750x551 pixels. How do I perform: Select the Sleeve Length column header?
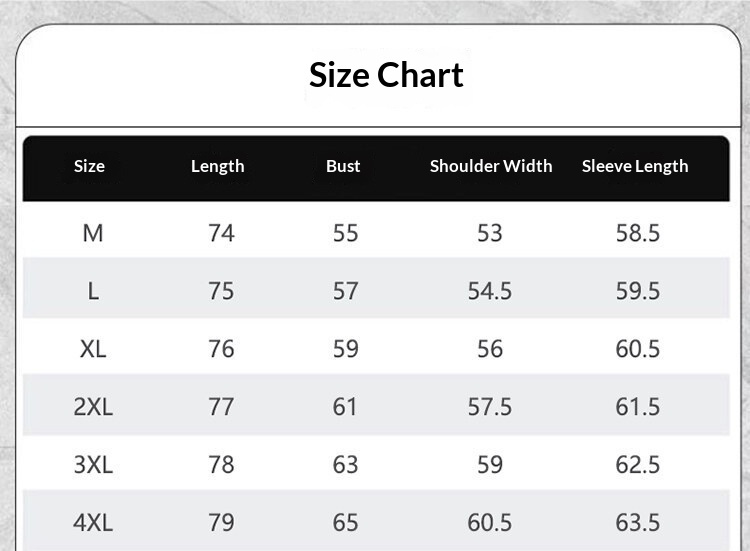point(635,166)
